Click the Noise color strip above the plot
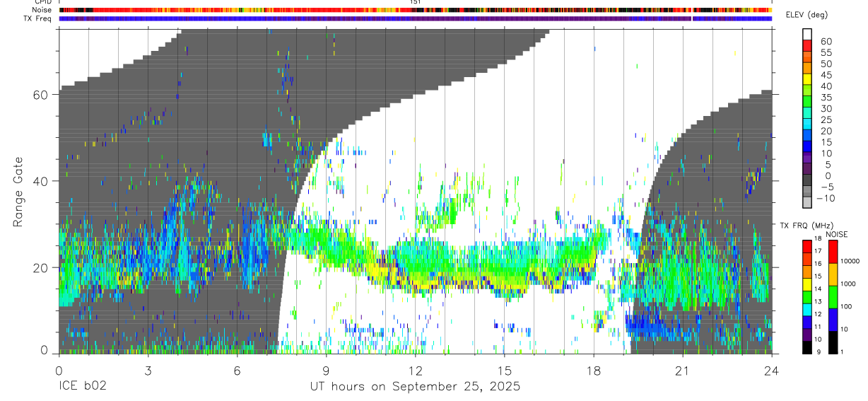868x401 pixels. (x=415, y=10)
